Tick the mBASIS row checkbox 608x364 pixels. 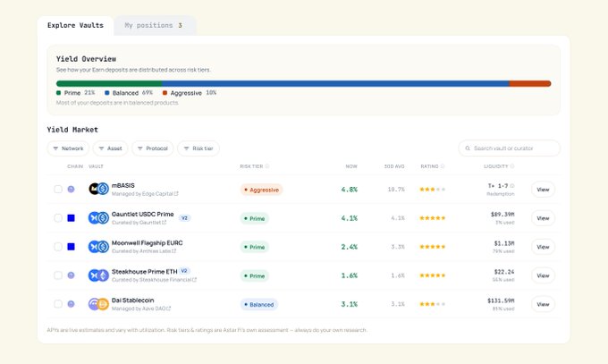tap(58, 190)
